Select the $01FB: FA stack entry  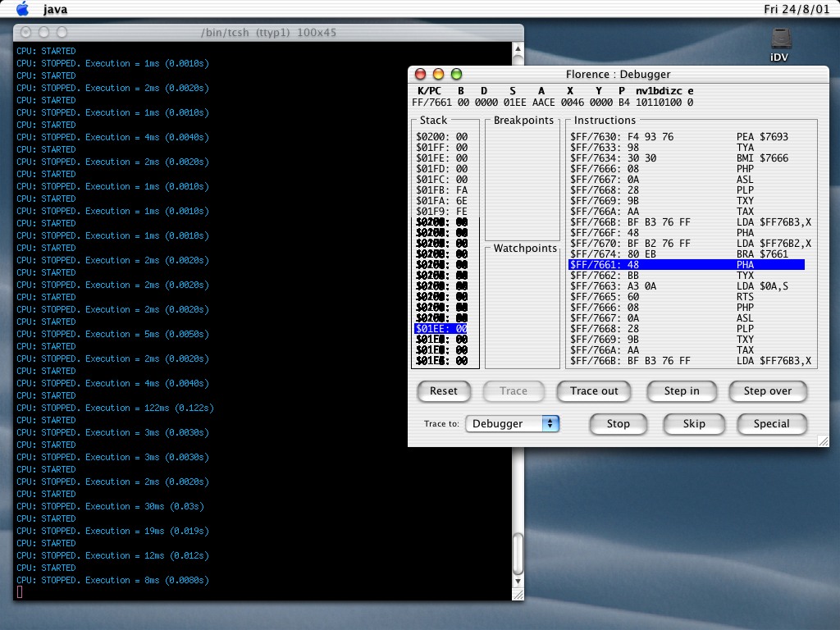(x=441, y=190)
